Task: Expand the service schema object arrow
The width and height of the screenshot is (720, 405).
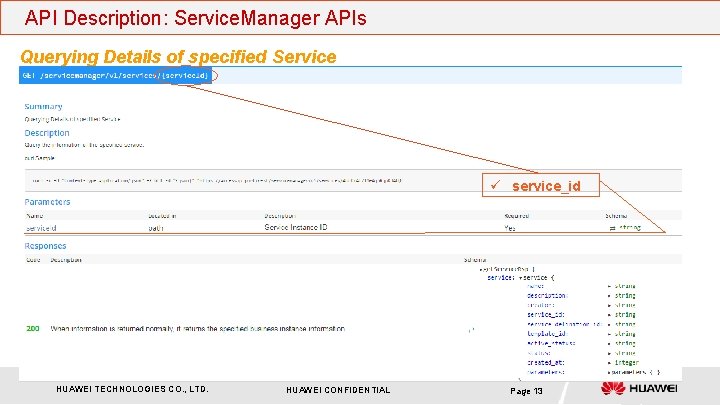Action: (521, 278)
